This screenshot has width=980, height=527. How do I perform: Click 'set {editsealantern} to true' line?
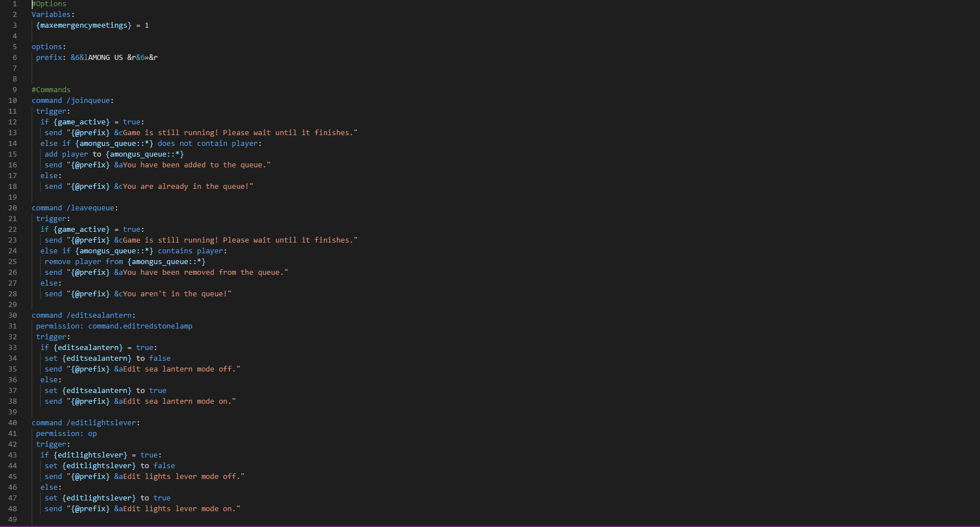pyautogui.click(x=106, y=391)
